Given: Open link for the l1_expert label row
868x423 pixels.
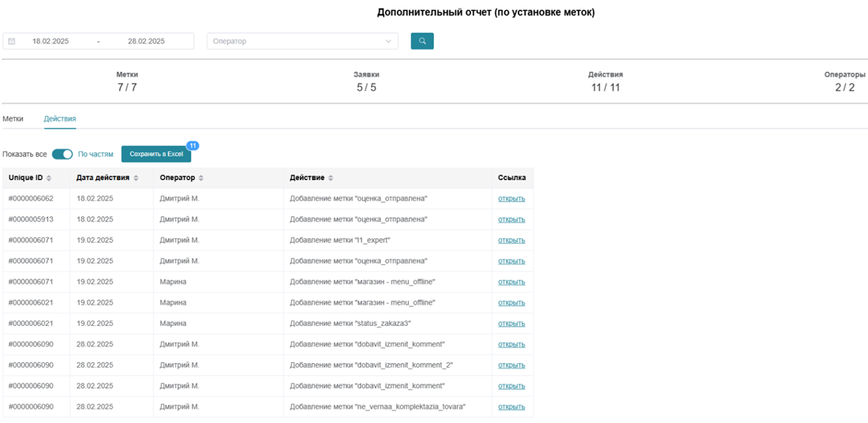Looking at the screenshot, I should click(x=511, y=240).
